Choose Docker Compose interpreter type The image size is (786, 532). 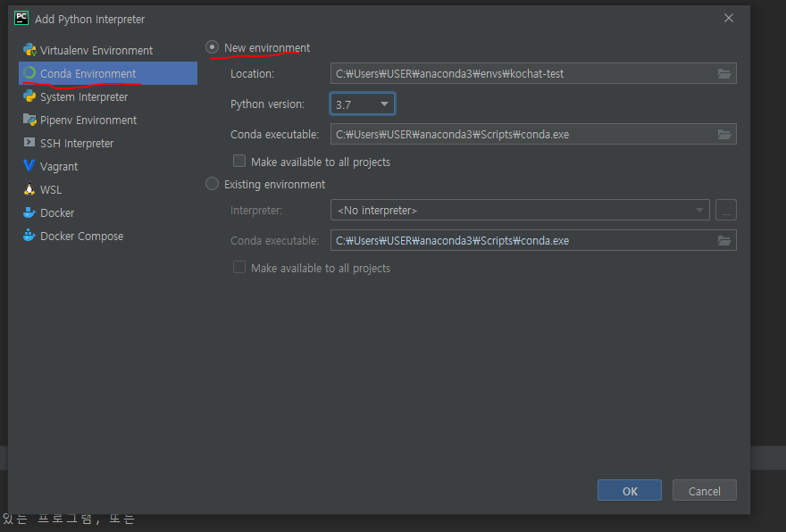tap(108, 236)
